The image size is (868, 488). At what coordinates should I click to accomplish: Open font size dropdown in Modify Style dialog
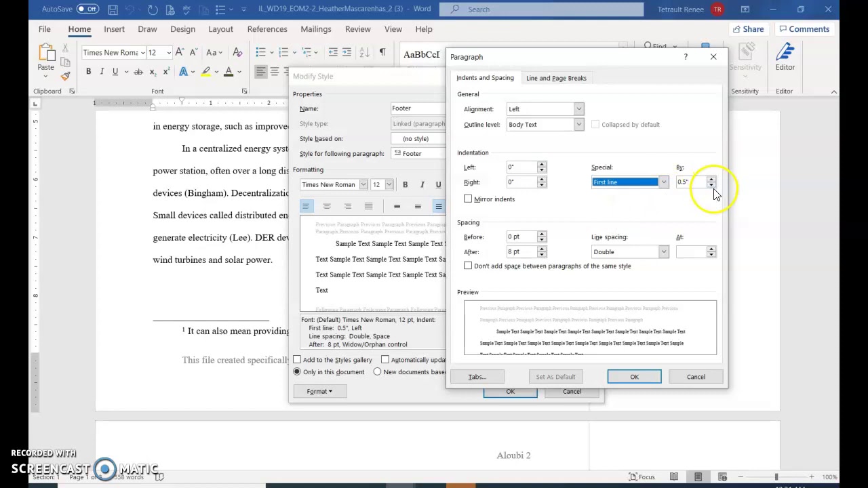(389, 185)
